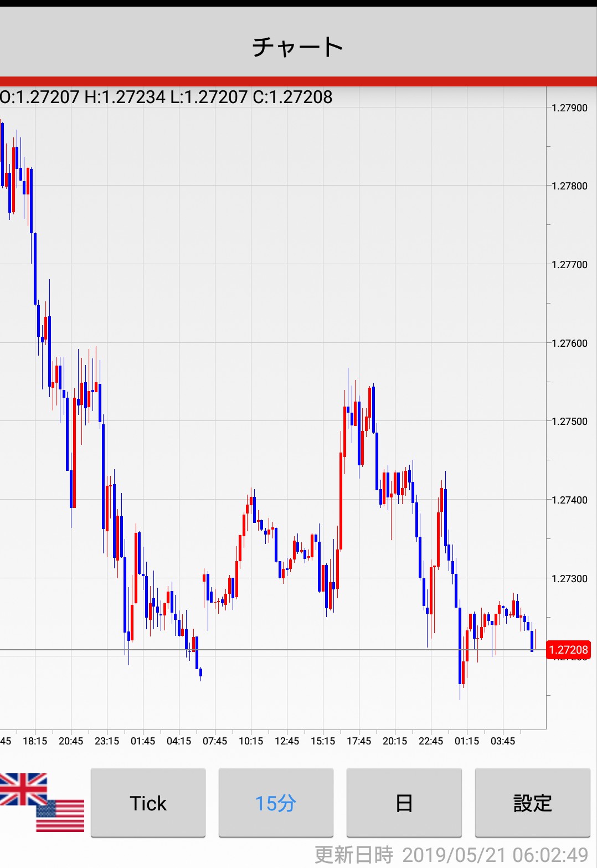Open the 設定 settings
597x868 pixels.
pyautogui.click(x=532, y=803)
